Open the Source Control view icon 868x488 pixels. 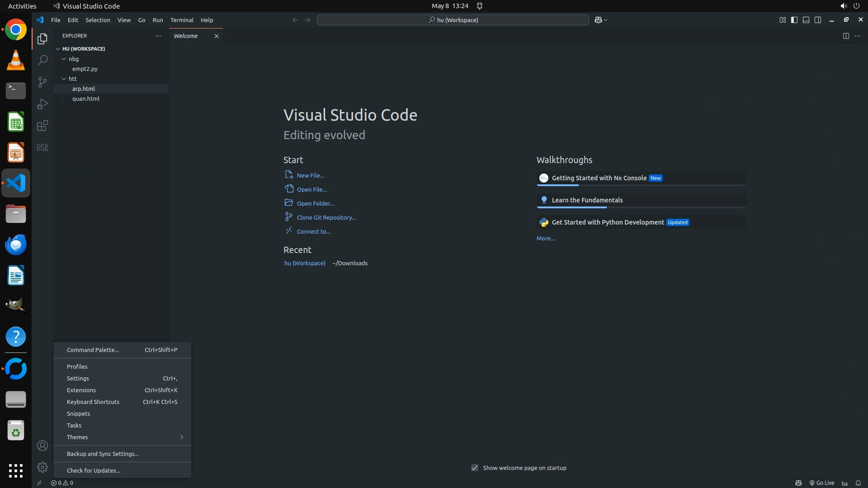42,82
